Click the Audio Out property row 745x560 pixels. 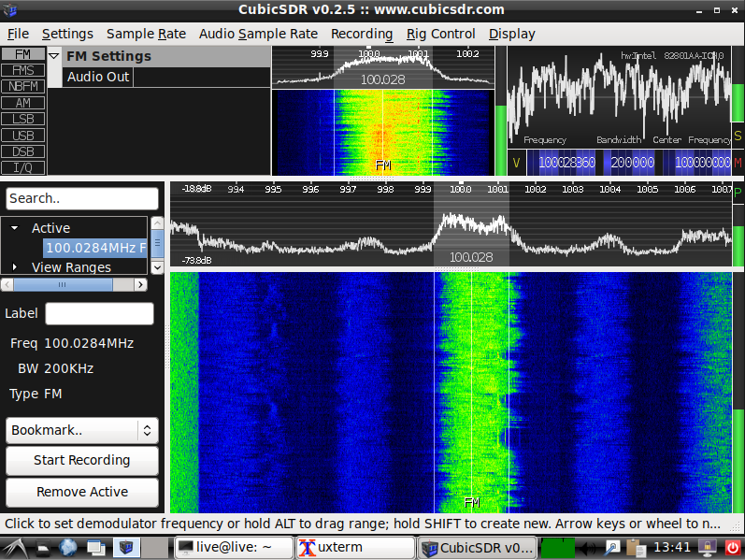(x=166, y=77)
